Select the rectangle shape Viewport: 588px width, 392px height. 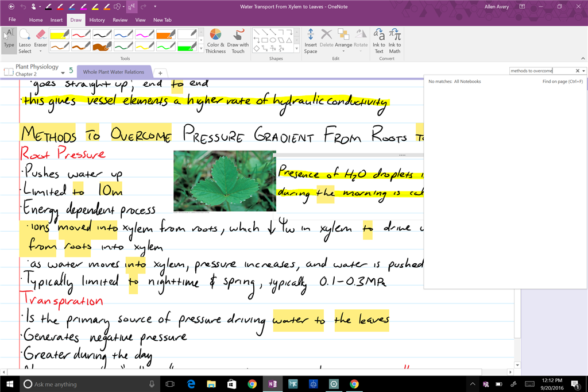pyautogui.click(x=265, y=40)
